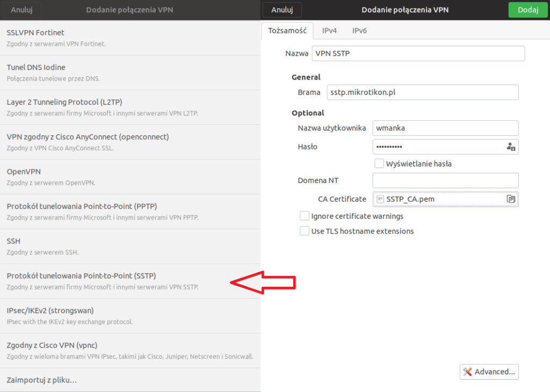Screen dimensions: 550x392
Task: Enable Wyświetlanie hasła checkbox
Action: pos(379,164)
